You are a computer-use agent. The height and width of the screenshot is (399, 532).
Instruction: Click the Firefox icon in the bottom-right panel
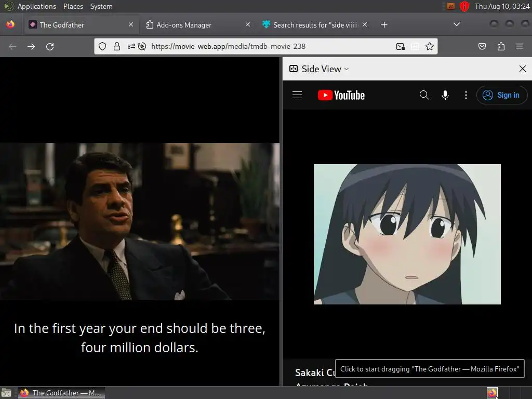(492, 393)
